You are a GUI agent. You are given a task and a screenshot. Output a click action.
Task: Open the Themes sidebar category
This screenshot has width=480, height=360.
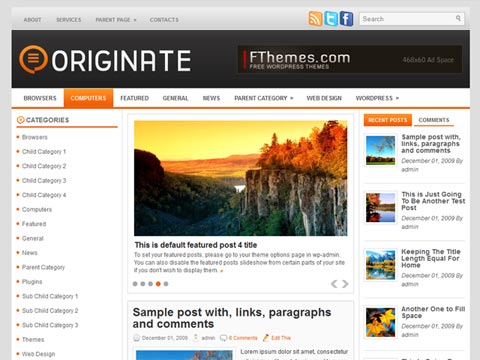coord(33,339)
